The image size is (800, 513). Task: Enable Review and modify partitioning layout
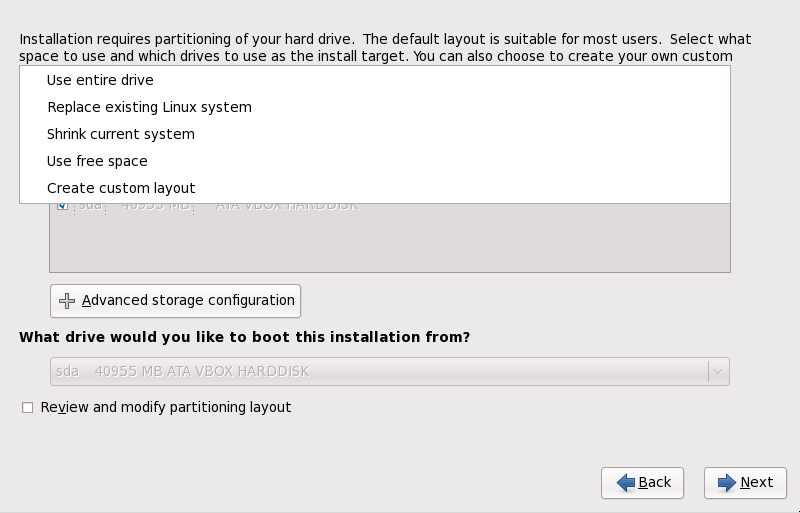point(28,407)
